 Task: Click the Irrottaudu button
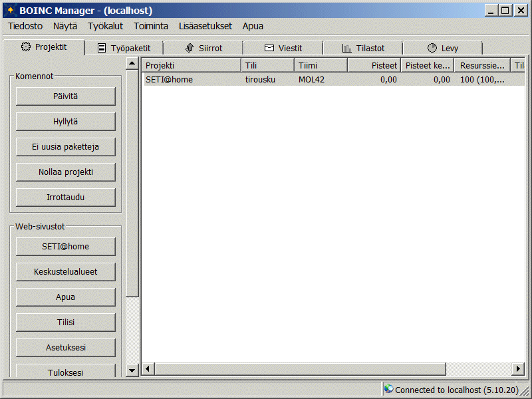66,198
